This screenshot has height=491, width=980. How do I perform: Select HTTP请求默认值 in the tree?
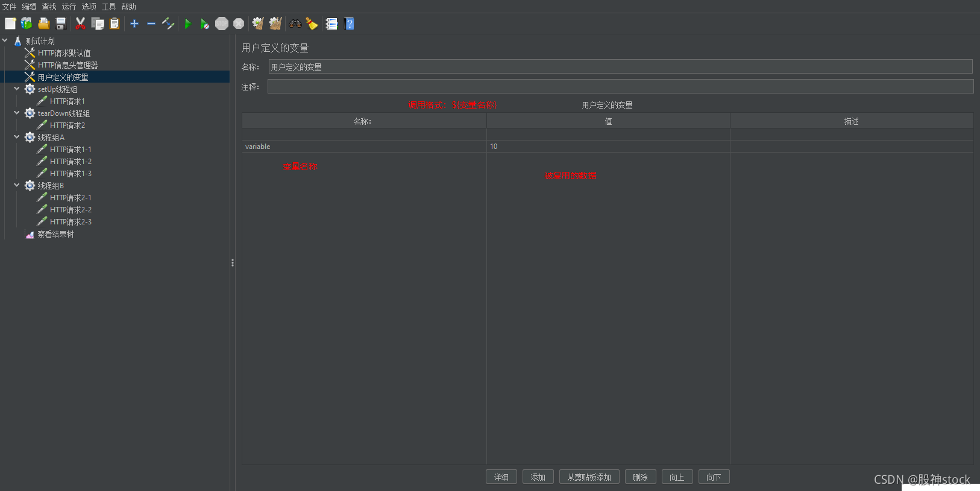64,53
